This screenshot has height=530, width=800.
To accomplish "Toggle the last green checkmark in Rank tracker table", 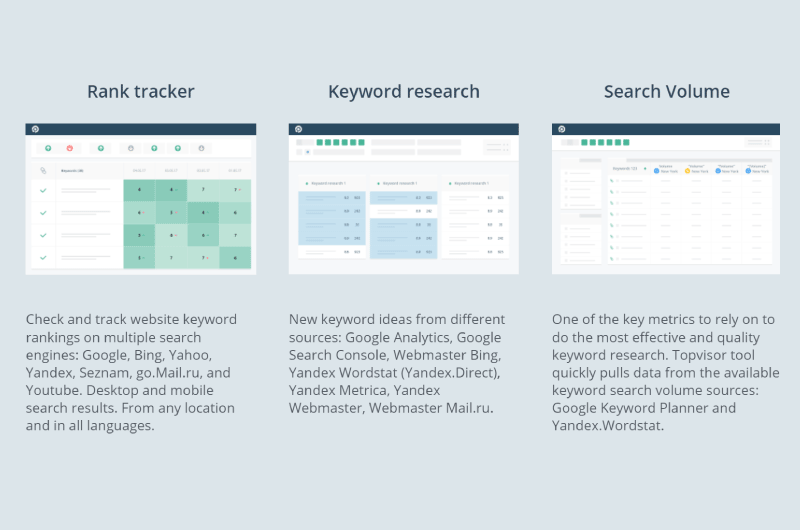I will coord(43,258).
